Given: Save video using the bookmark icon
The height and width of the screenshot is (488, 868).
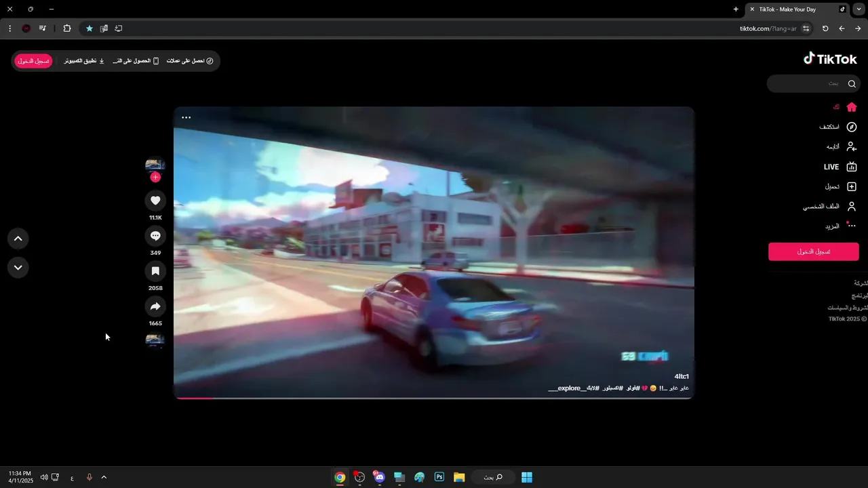Looking at the screenshot, I should 155,271.
